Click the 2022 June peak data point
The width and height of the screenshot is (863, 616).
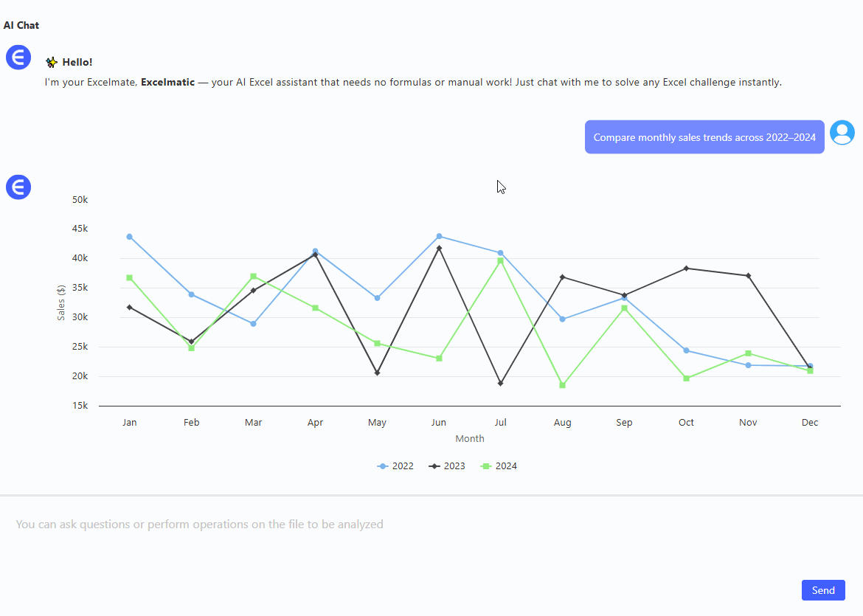(x=439, y=236)
